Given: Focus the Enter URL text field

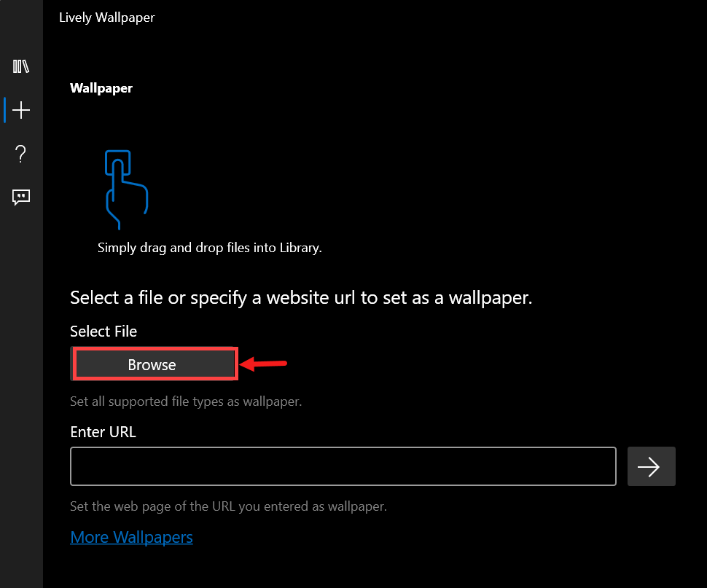Looking at the screenshot, I should [343, 466].
